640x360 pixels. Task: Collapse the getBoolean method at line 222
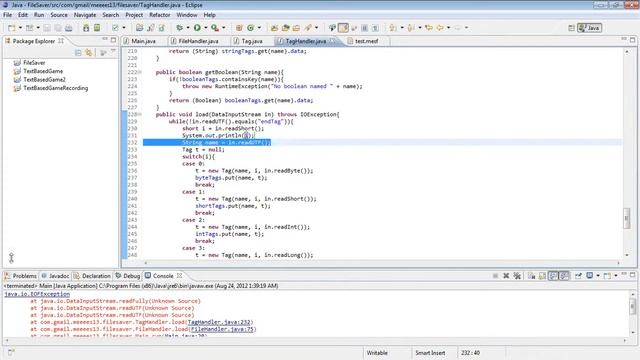[140, 72]
